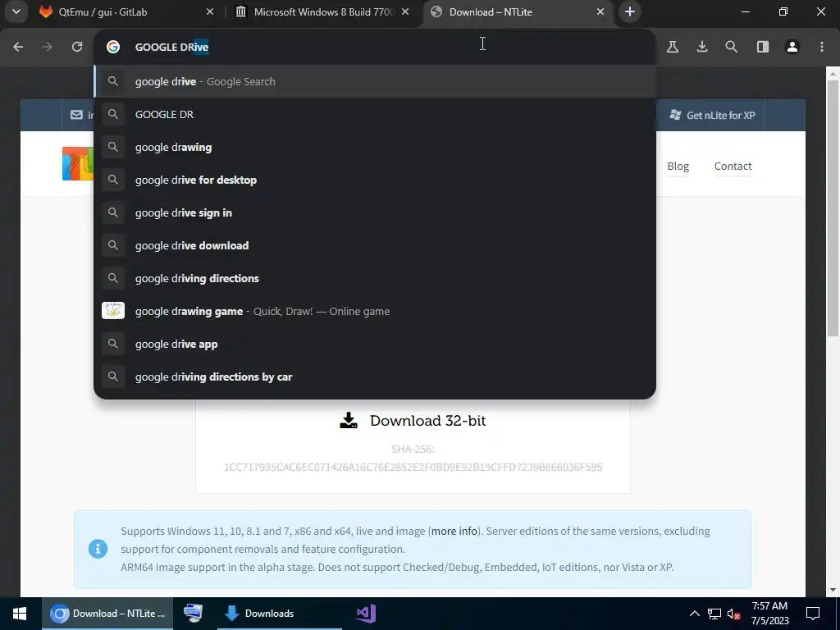Viewport: 840px width, 630px height.
Task: Open the tab search dropdown arrow
Action: point(16,11)
